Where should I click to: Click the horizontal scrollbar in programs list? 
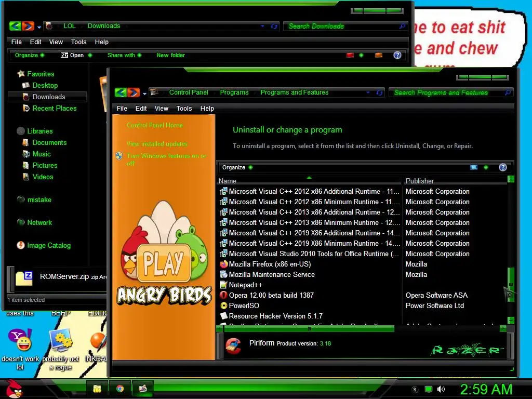[x=309, y=328]
